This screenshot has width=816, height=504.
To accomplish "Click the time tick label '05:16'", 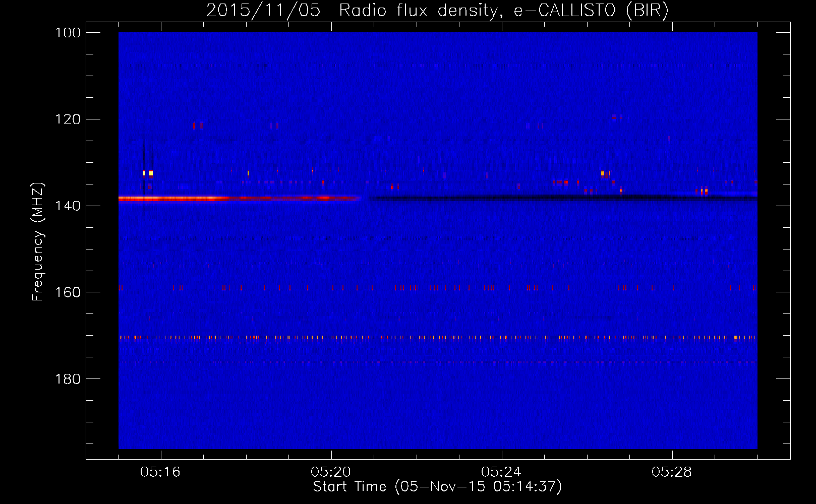I will point(160,472).
